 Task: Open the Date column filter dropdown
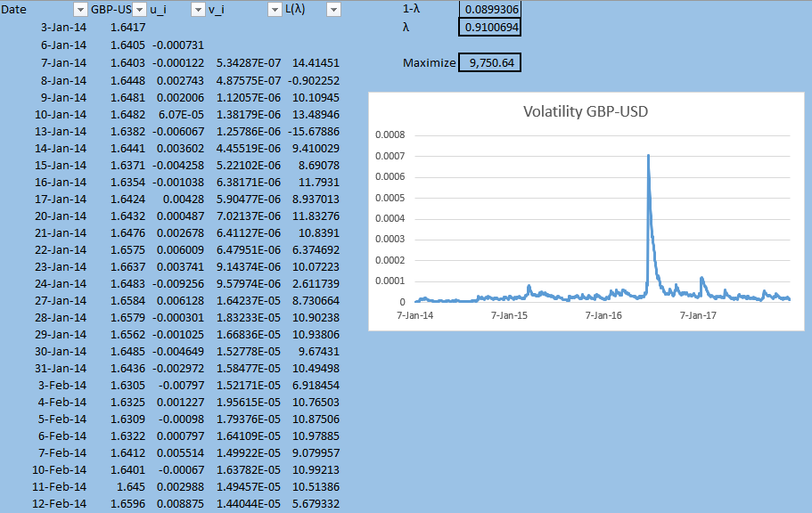point(78,10)
